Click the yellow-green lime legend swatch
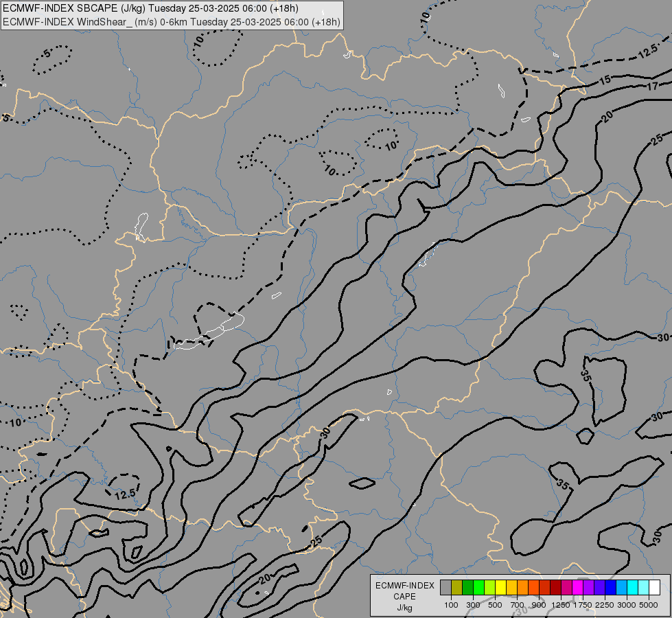 pos(490,587)
